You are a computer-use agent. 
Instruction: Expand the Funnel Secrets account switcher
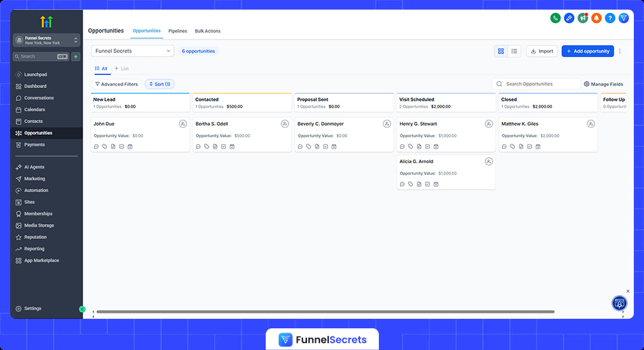pos(46,40)
